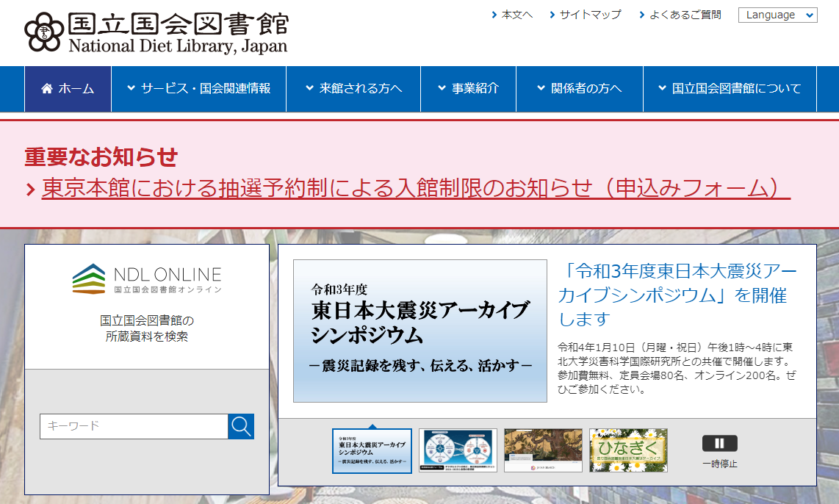This screenshot has height=504, width=839.
Task: Expand the 事業紹介 menu
Action: tap(468, 89)
